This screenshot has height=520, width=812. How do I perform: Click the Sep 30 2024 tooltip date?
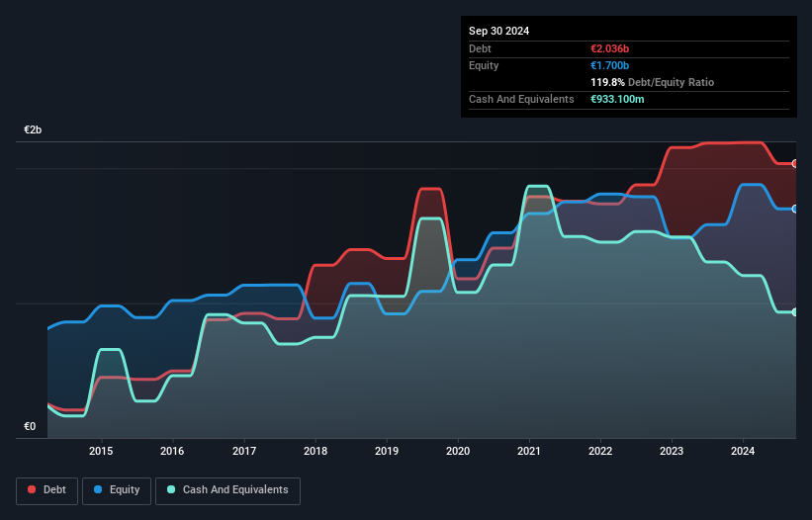(498, 31)
